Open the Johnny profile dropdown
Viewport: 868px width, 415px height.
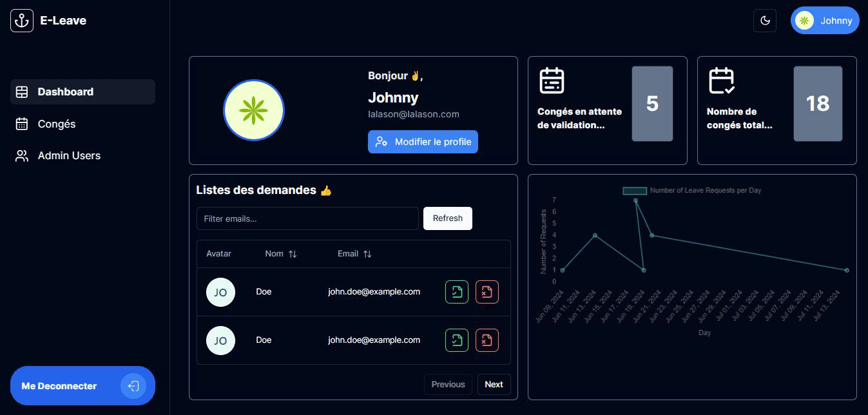point(825,20)
